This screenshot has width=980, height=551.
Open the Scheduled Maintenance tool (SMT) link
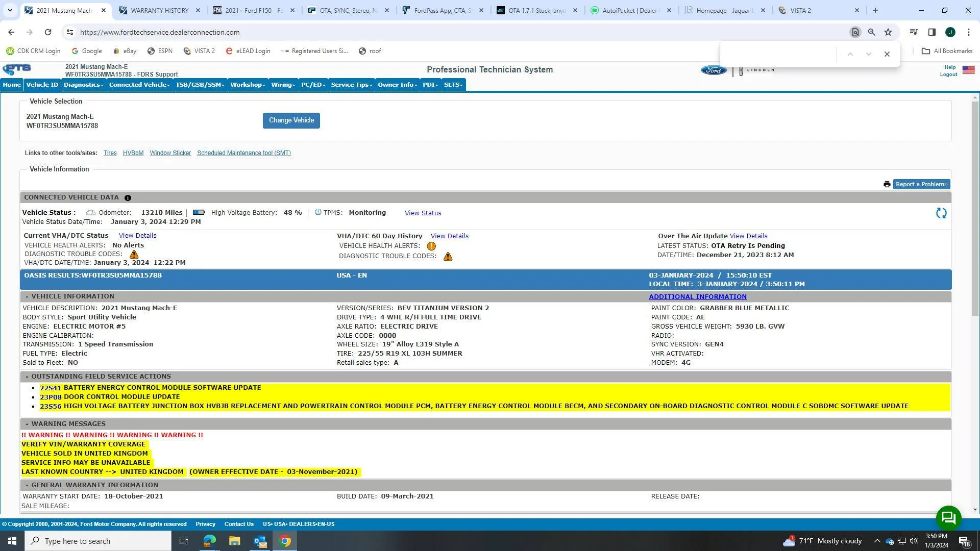(x=244, y=153)
